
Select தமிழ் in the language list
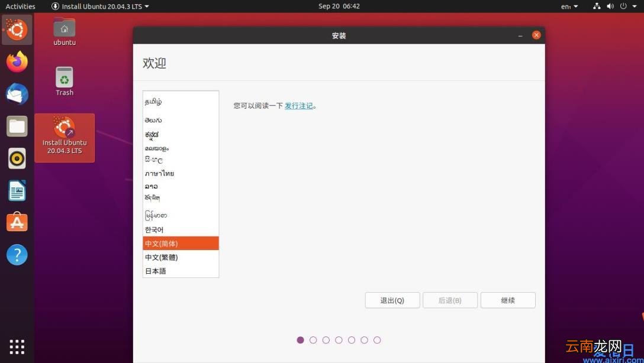tap(181, 101)
